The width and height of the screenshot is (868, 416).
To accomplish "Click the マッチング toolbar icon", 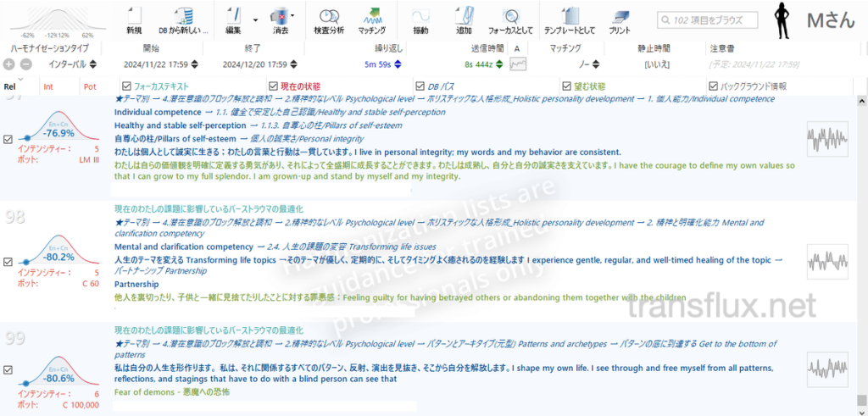I will click(x=371, y=15).
